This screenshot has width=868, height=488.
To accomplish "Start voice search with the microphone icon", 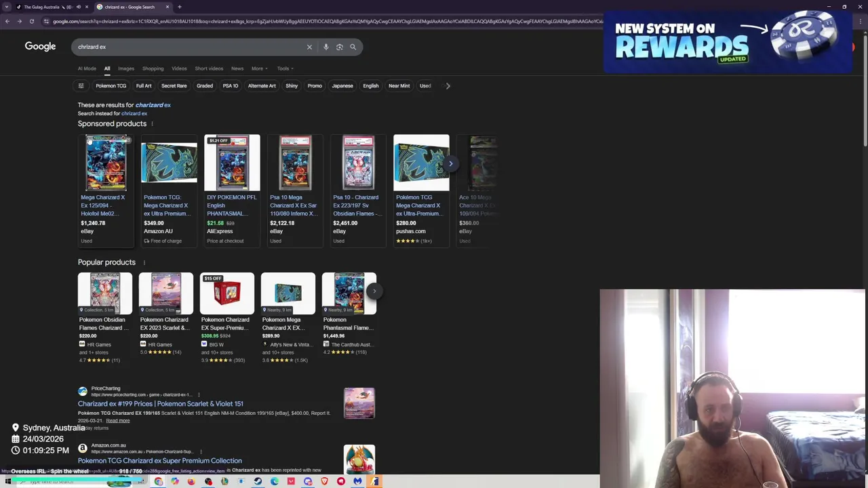I will (x=325, y=47).
